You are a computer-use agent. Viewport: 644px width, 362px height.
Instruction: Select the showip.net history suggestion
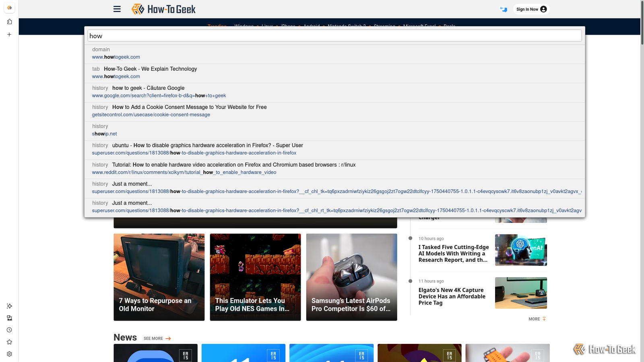(334, 131)
